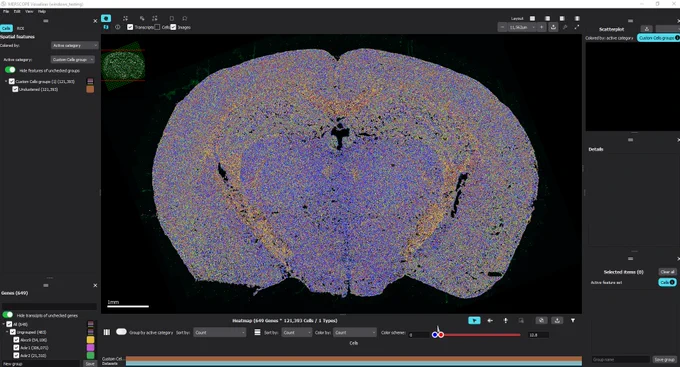Toggle Hide transcripts of unchecked genes
The height and width of the screenshot is (367, 680).
point(8,315)
